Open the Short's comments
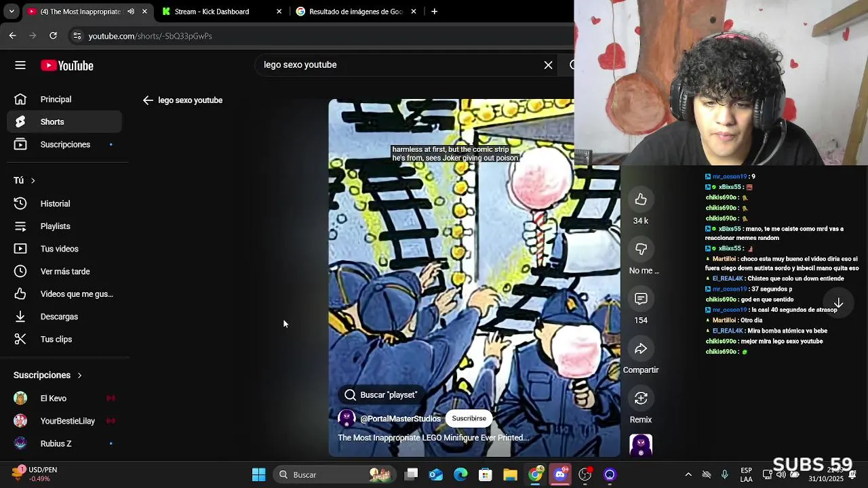 [x=641, y=299]
